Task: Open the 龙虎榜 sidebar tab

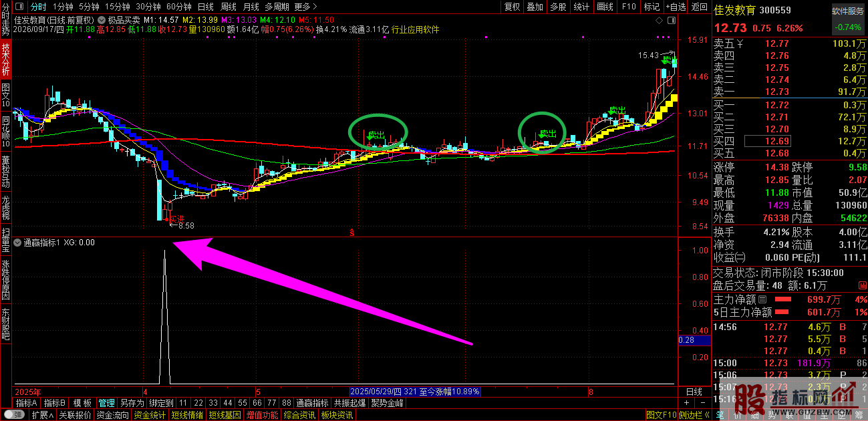Action: tap(6, 208)
